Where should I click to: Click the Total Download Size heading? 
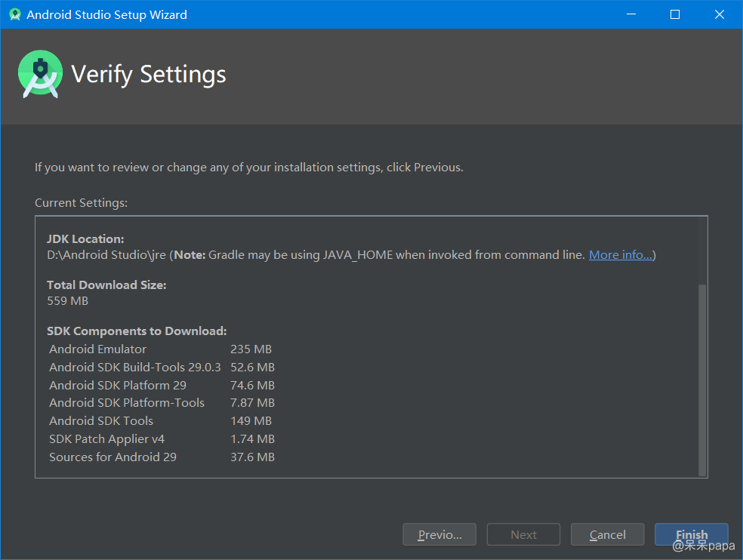[106, 285]
